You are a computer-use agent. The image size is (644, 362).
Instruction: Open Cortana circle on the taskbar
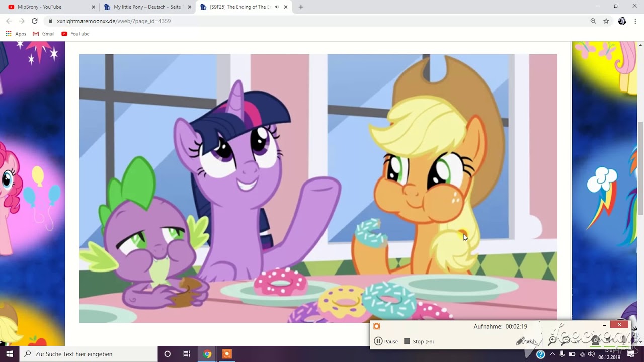point(168,354)
